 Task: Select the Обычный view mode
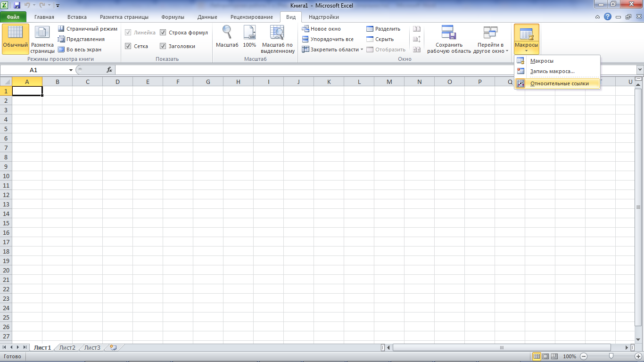click(15, 39)
